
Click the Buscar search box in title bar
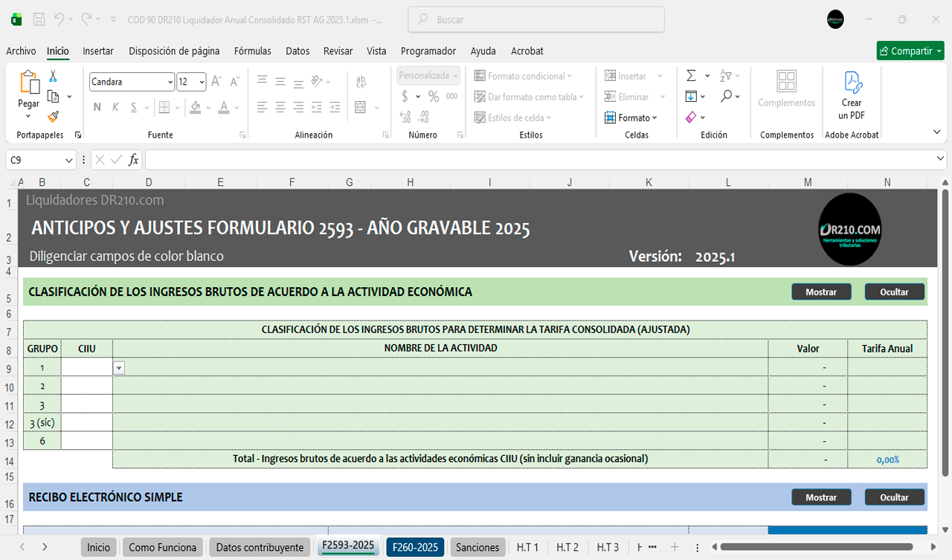click(537, 20)
